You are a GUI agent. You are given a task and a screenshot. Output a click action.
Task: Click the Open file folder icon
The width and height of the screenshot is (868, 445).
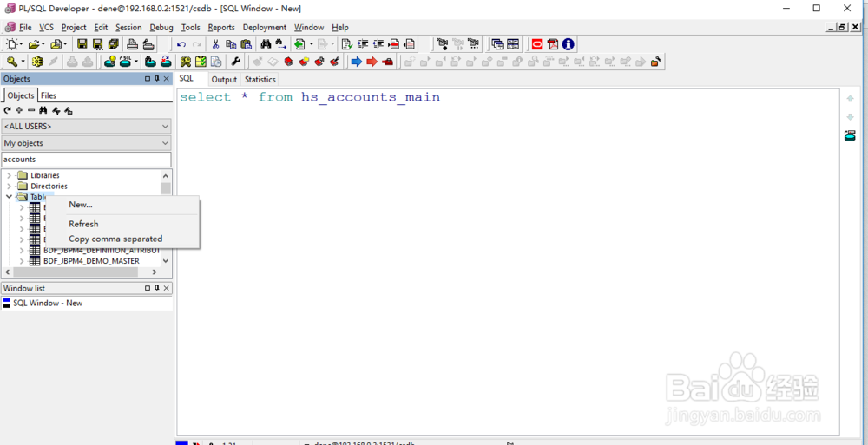[x=35, y=44]
